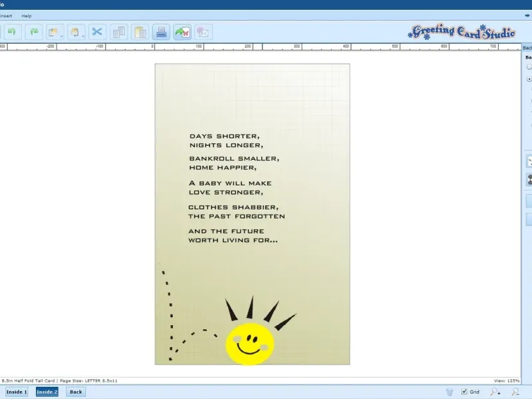Switch to the Inside 1 page tab
This screenshot has width=532, height=399.
tap(17, 392)
